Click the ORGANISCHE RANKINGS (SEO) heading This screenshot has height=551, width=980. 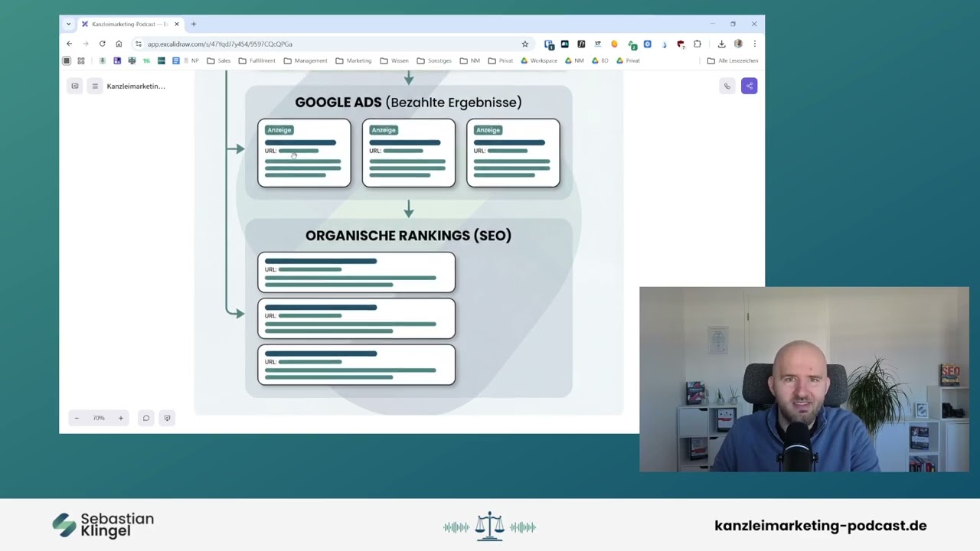pyautogui.click(x=408, y=236)
